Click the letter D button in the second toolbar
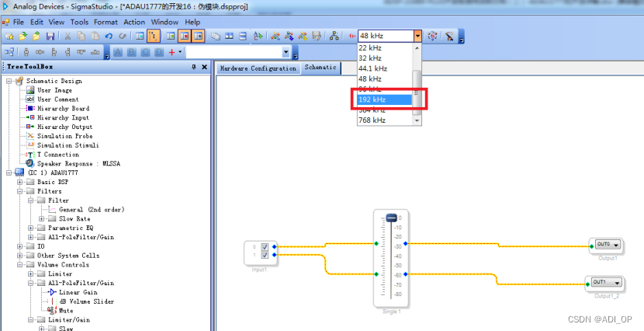The image size is (644, 331). pos(159,52)
